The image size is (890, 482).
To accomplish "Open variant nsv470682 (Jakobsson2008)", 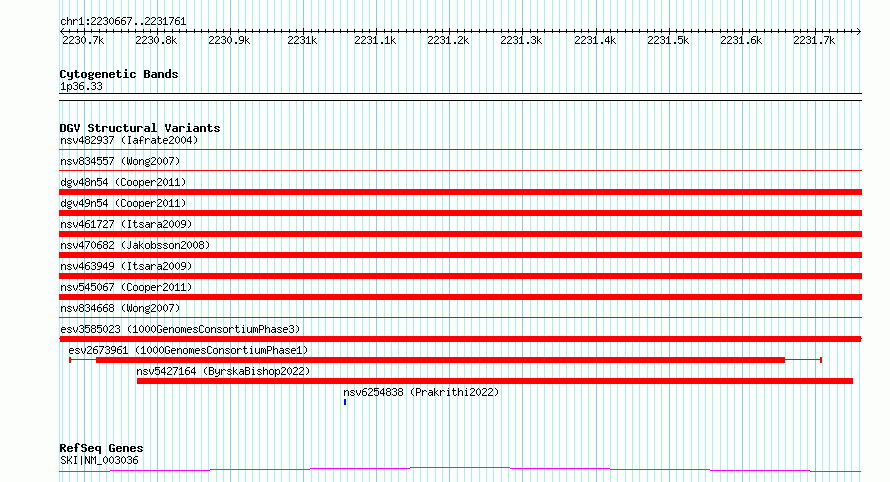I will pos(135,245).
